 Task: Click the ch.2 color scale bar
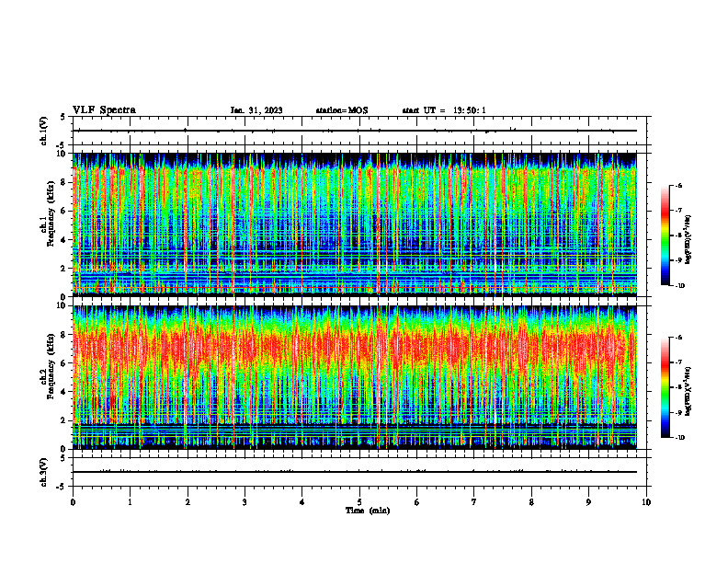click(665, 387)
